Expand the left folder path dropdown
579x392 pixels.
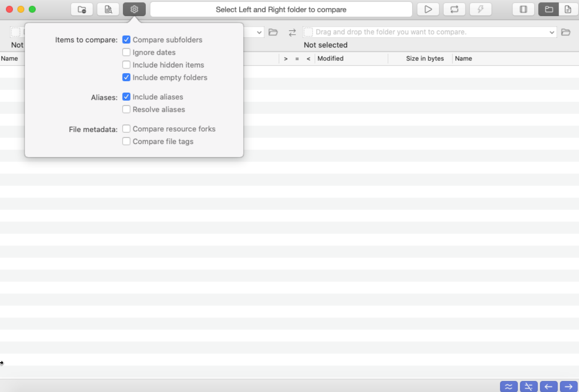click(259, 32)
